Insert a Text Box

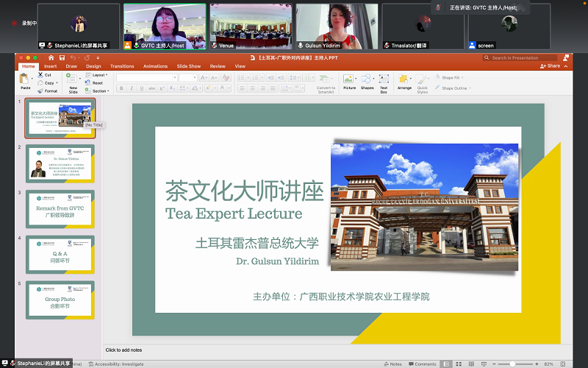[384, 81]
